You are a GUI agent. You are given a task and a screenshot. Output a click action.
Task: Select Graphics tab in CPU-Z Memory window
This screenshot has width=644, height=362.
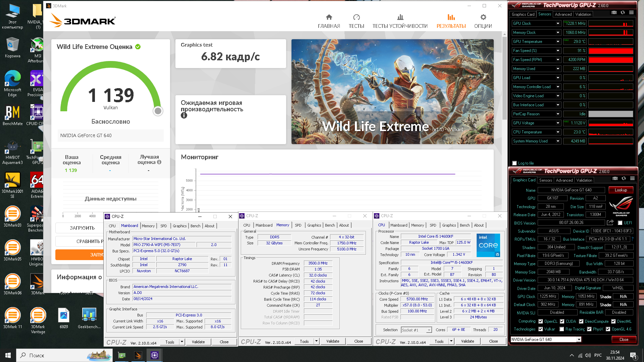(x=314, y=225)
